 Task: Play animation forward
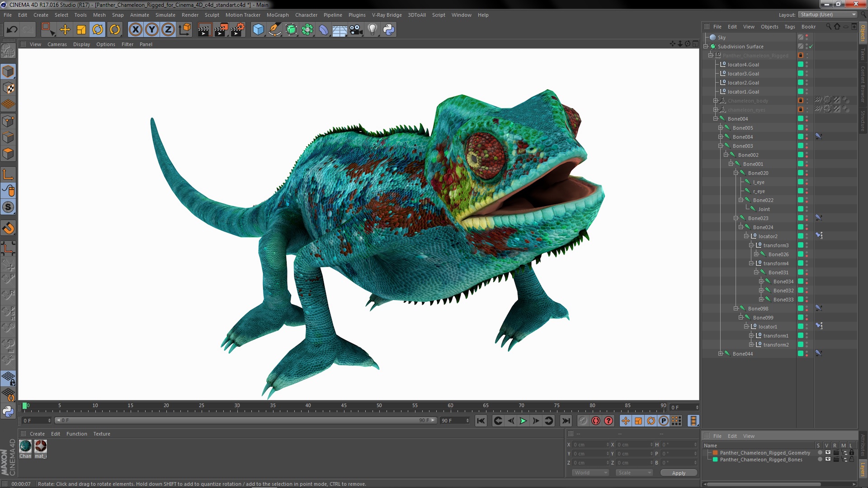(523, 421)
